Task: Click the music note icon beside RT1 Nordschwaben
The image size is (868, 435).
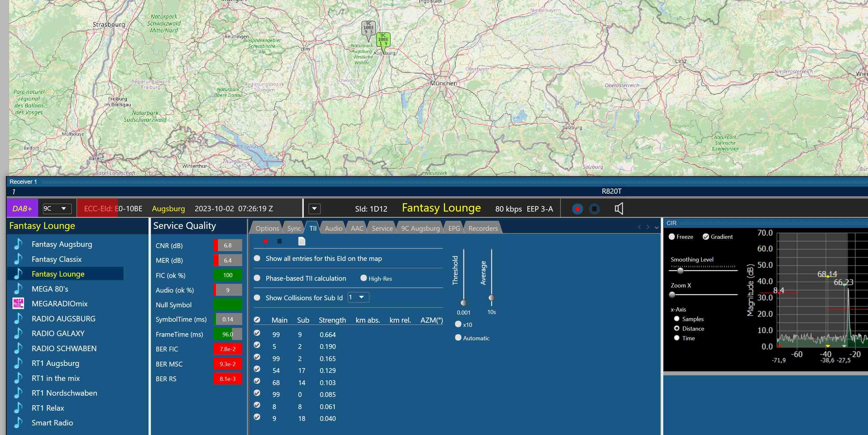Action: [x=18, y=393]
